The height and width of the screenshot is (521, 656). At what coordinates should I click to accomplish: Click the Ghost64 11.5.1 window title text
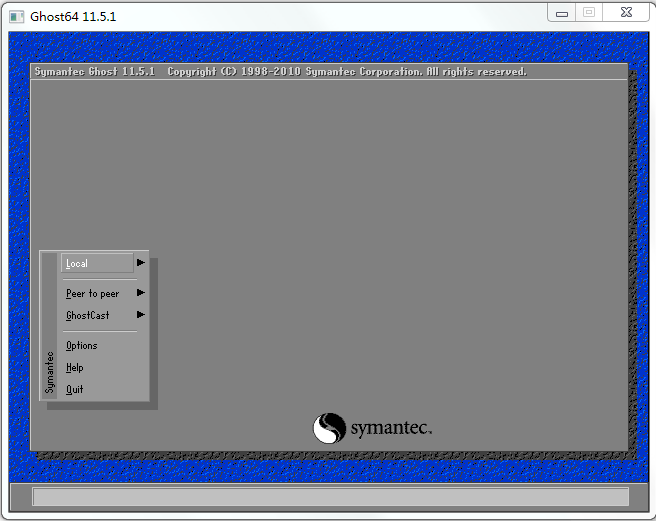click(x=73, y=17)
